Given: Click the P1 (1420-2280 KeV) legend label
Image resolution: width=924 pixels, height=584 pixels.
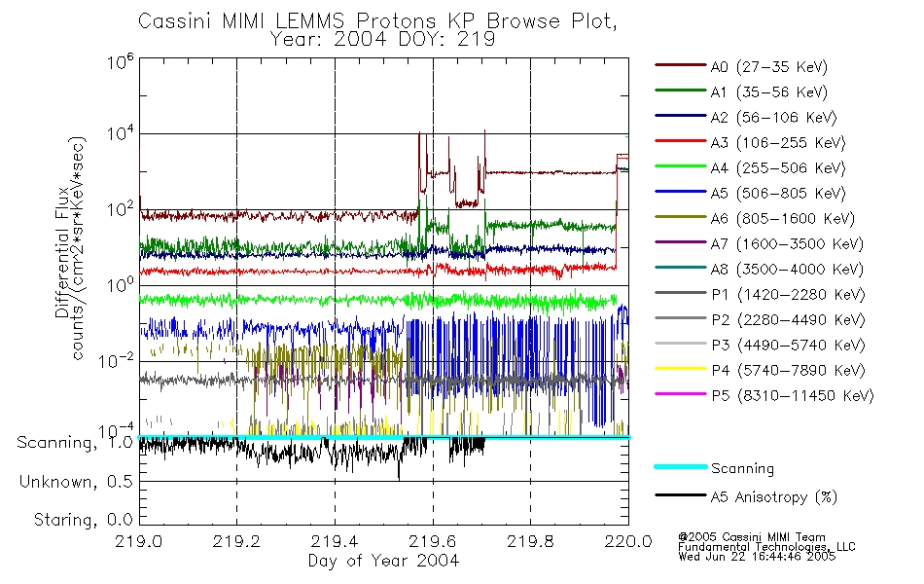Looking at the screenshot, I should point(788,295).
